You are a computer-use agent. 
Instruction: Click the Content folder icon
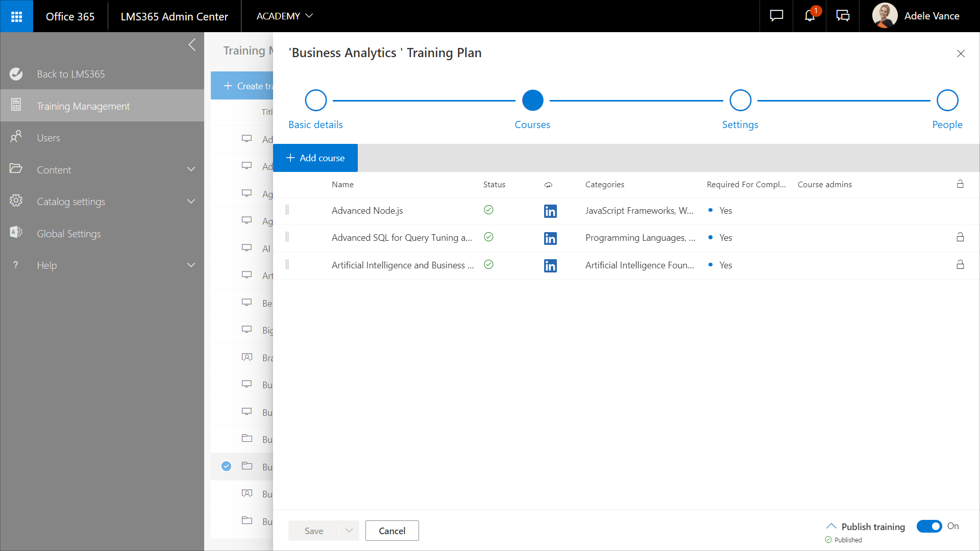tap(16, 169)
